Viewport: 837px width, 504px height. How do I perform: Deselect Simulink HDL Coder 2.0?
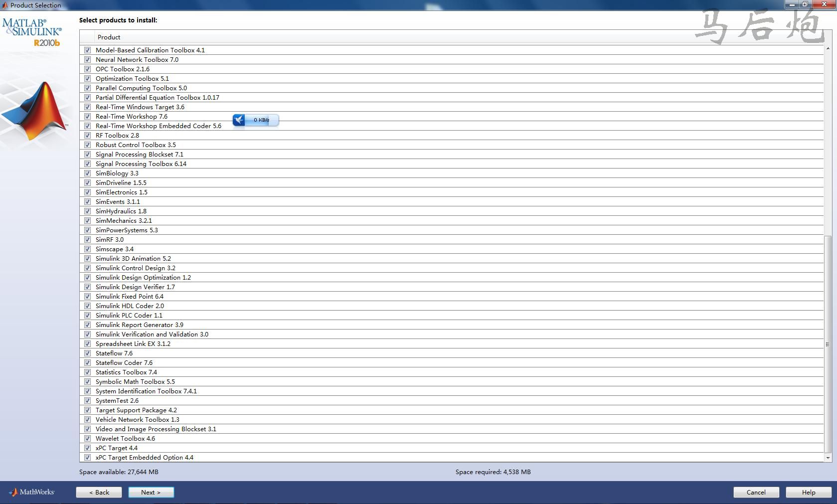click(x=87, y=306)
